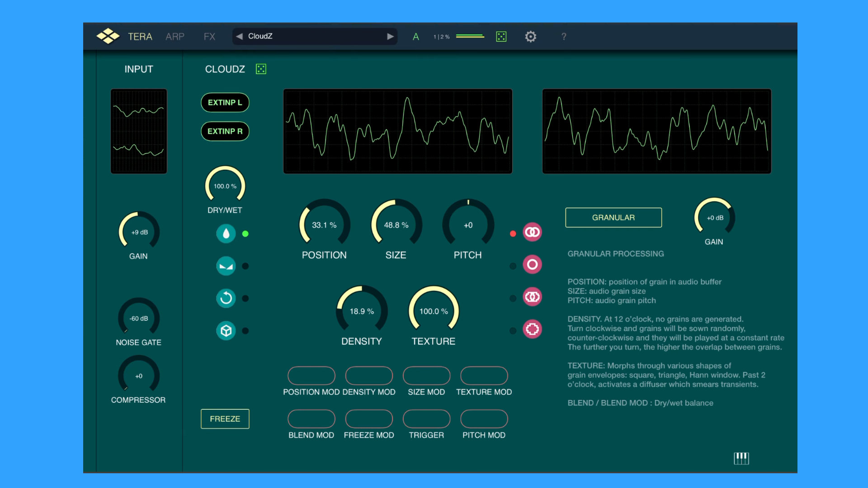
Task: Click the pink overlapping circles icon
Action: point(533,232)
